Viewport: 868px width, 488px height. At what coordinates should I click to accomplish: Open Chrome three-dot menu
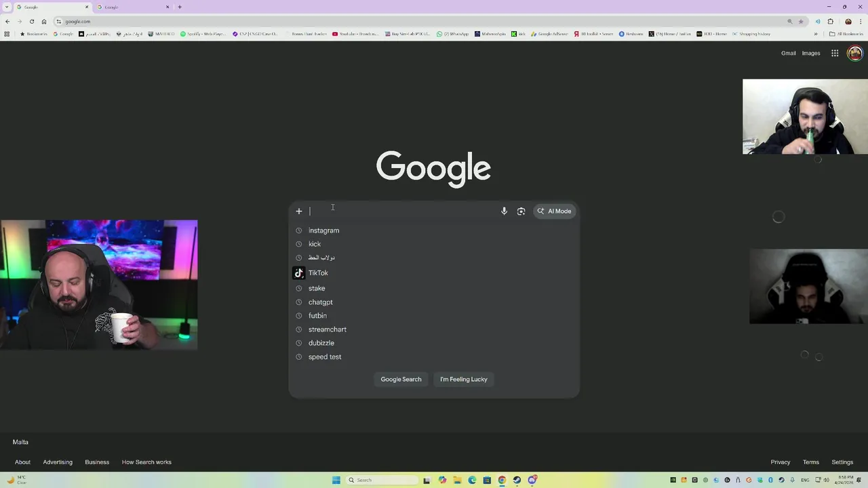tap(861, 21)
